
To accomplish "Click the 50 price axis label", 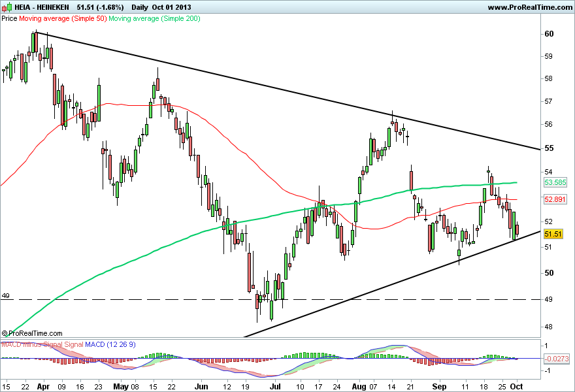I will tap(549, 273).
